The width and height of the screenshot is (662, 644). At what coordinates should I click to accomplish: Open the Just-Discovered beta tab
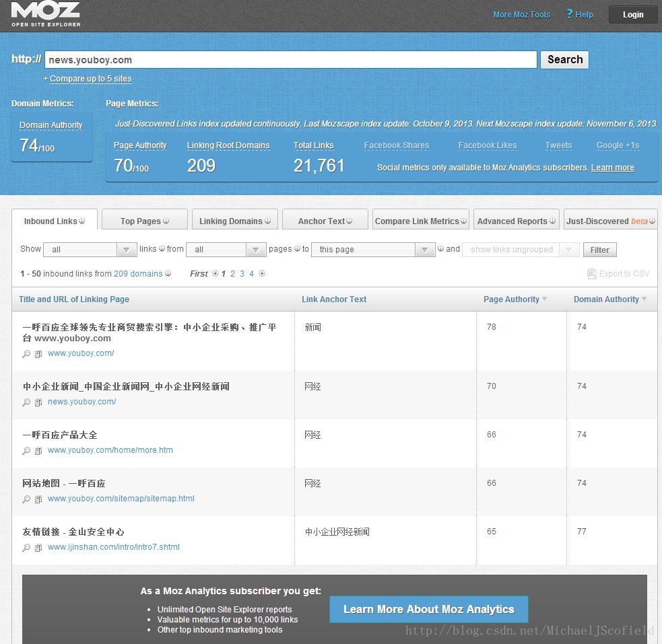[x=611, y=220]
